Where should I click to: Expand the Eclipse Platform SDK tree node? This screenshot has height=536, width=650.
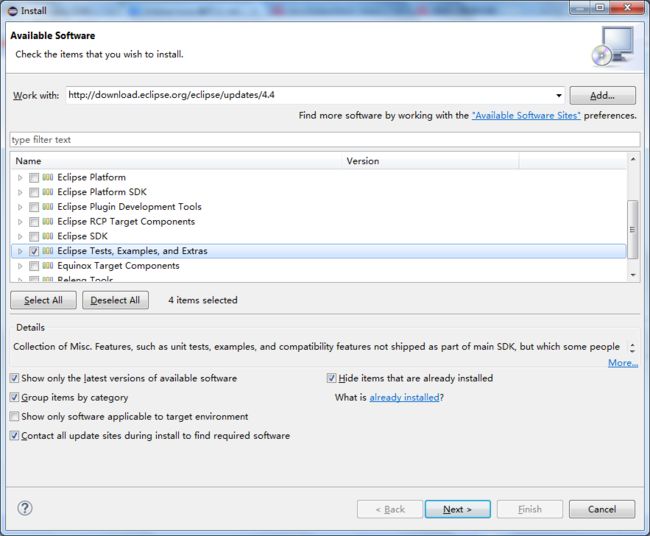(20, 192)
